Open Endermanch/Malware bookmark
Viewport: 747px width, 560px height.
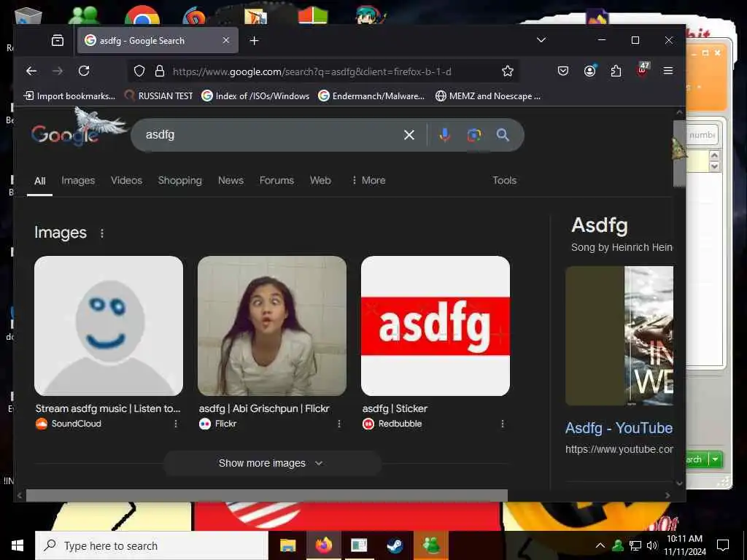tap(371, 96)
